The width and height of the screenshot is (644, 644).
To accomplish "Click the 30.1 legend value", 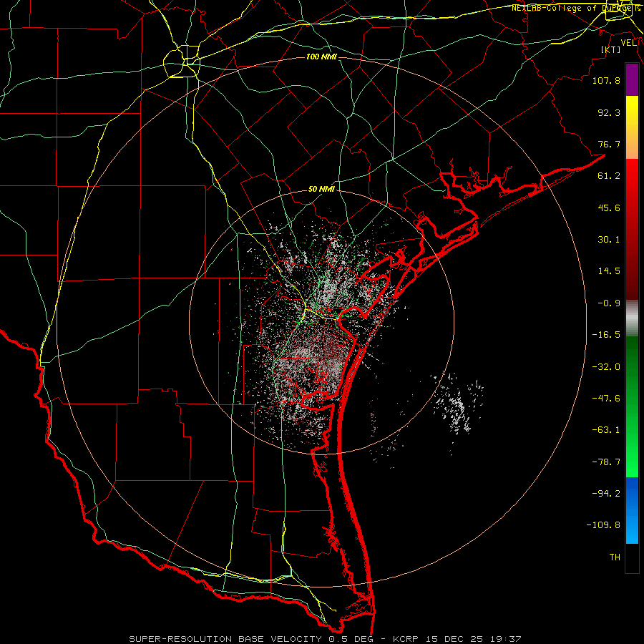I will pos(609,240).
